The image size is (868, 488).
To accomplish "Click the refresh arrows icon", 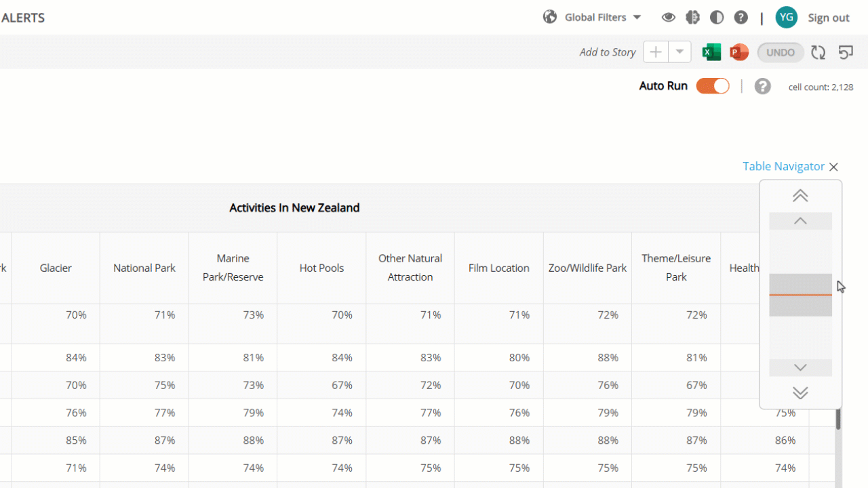I will (818, 52).
